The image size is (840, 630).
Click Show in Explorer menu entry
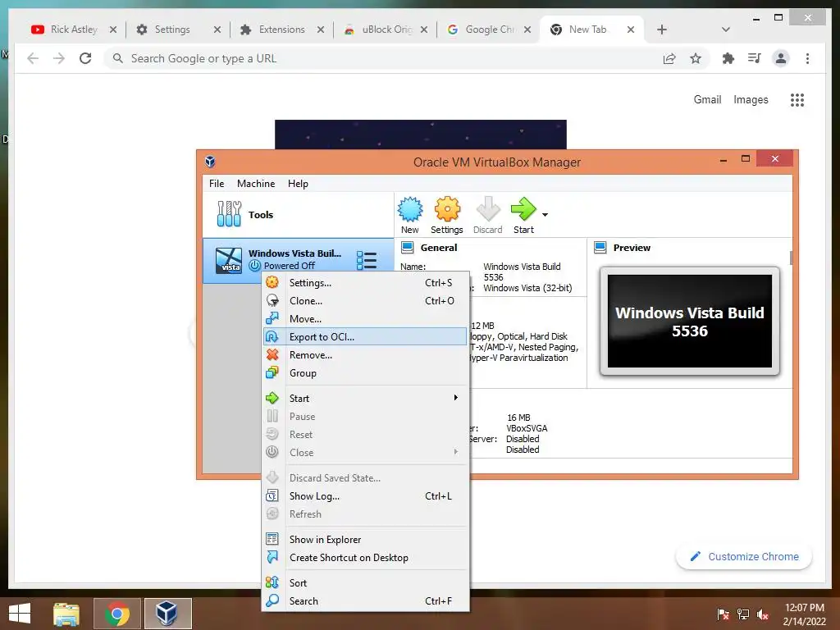[365, 540]
